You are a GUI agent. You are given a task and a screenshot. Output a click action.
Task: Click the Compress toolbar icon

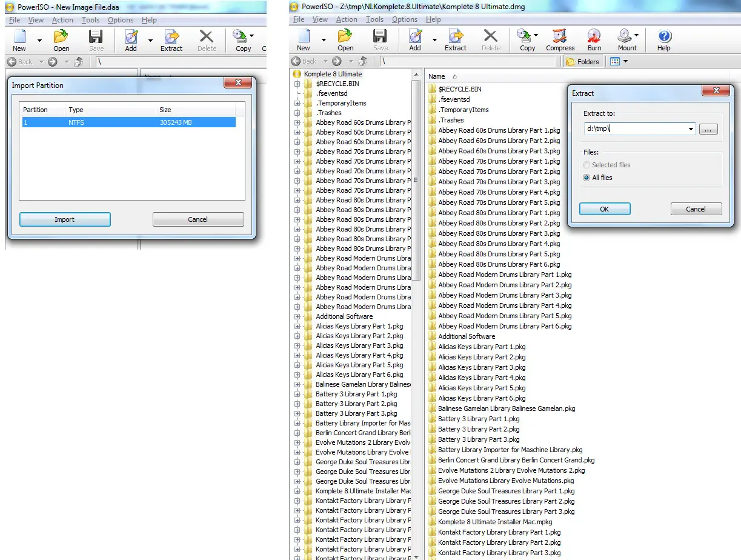click(560, 40)
